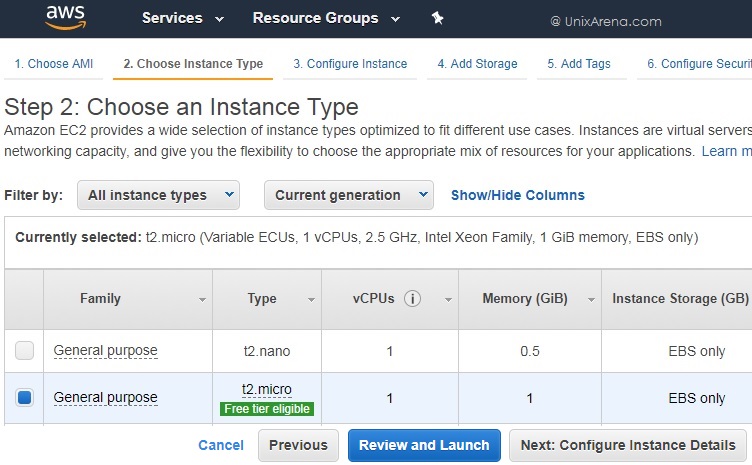This screenshot has height=465, width=752.
Task: Open the 6. Configure Security tab
Action: point(699,64)
